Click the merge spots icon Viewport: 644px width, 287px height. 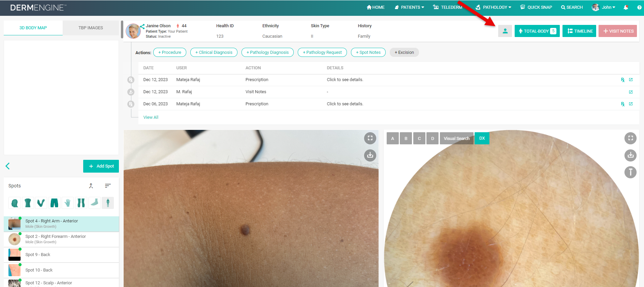pyautogui.click(x=91, y=186)
